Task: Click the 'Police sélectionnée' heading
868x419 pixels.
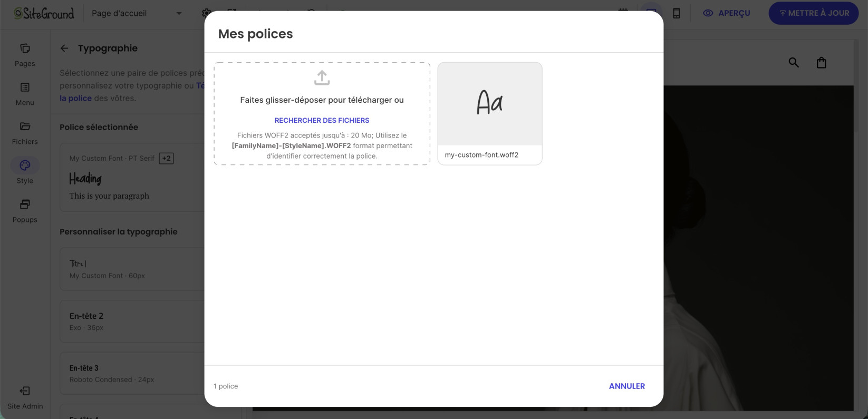Action: (99, 127)
